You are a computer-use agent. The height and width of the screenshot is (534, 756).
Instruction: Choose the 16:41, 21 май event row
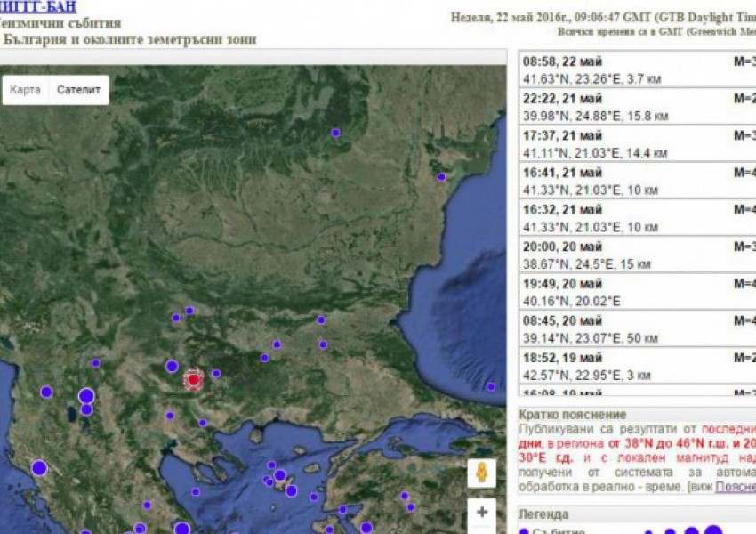pos(636,181)
